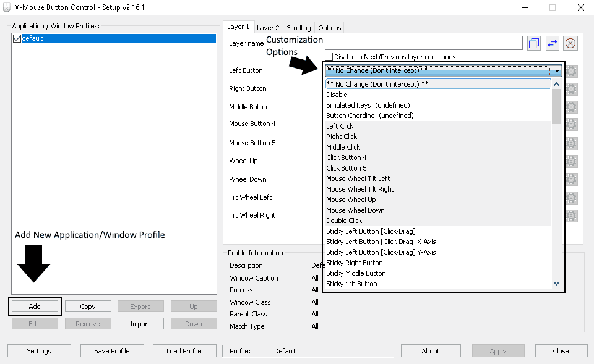
Task: Select Mouse Wheel Tilt Right option
Action: pos(438,189)
